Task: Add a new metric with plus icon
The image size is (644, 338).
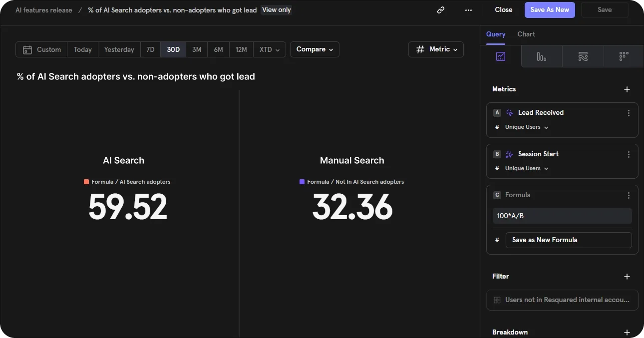Action: 627,89
